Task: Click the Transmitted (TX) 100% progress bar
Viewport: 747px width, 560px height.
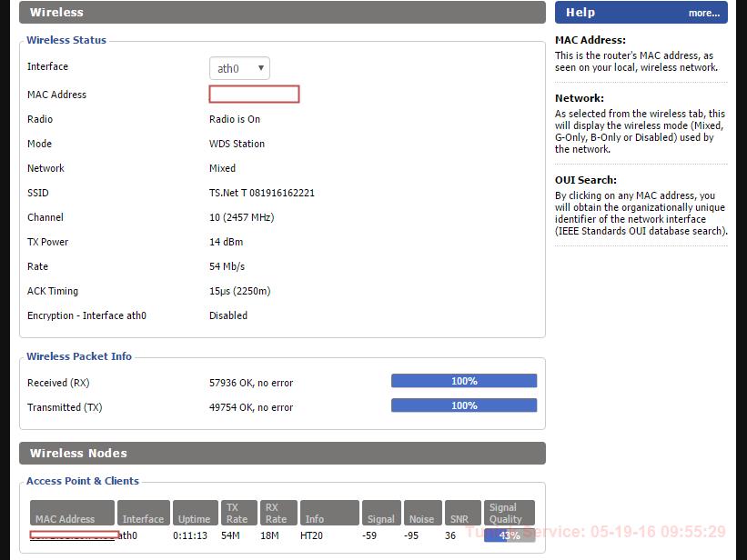Action: click(x=464, y=405)
